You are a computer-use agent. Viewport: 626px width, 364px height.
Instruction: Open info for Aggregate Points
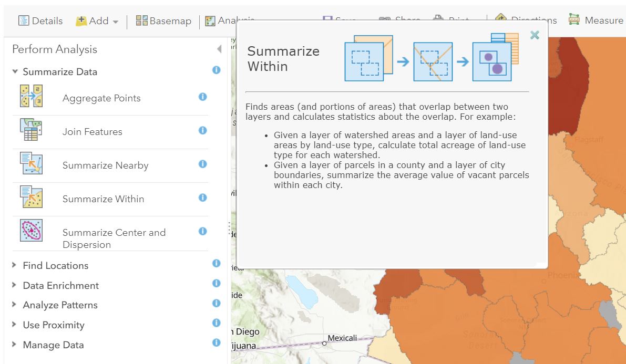[x=202, y=97]
